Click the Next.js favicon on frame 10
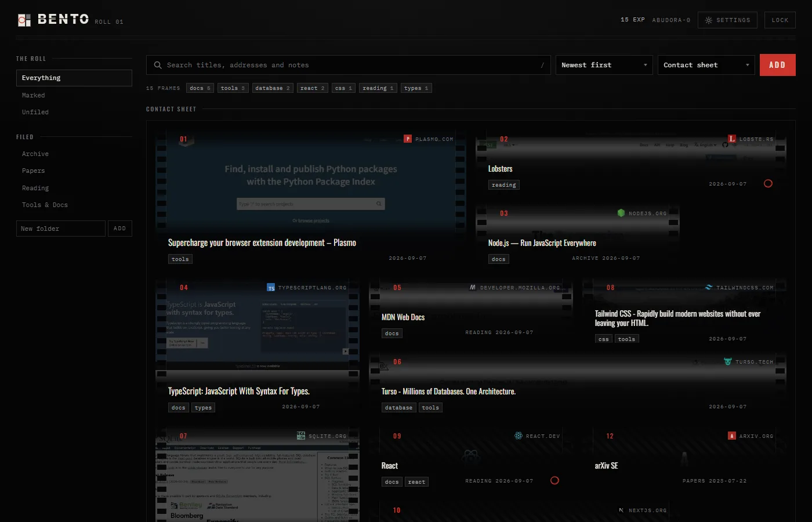Image resolution: width=812 pixels, height=522 pixels. (621, 510)
